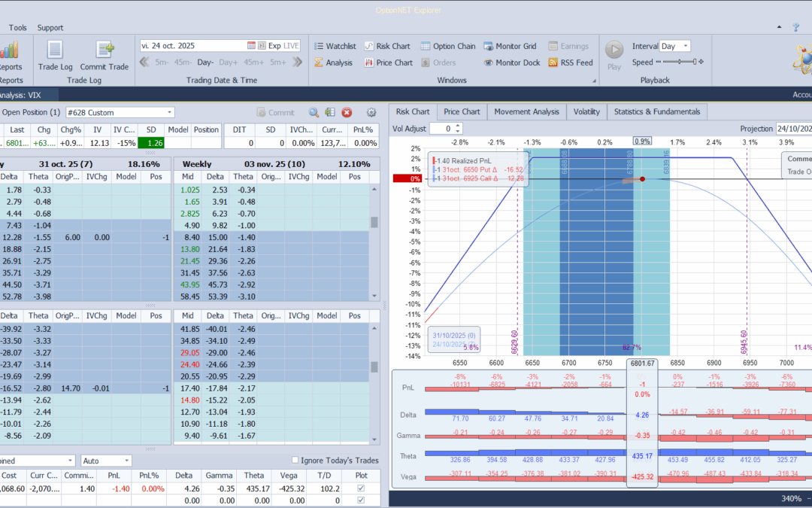This screenshot has height=508, width=812.
Task: Expand the #628 Custom position dropdown
Action: [169, 112]
